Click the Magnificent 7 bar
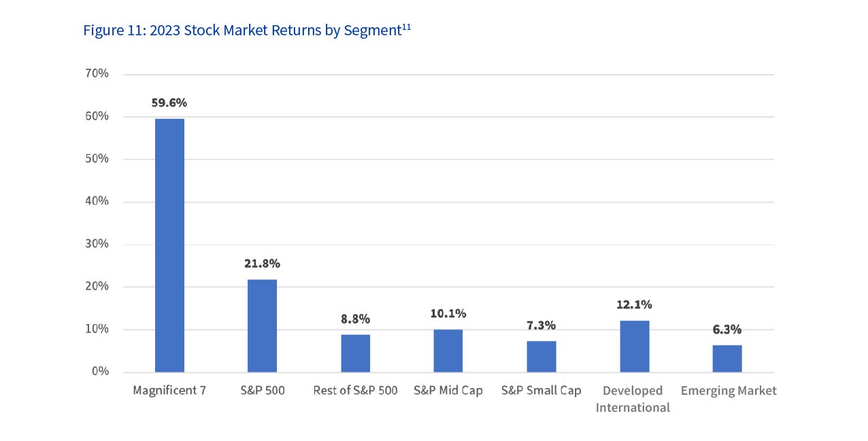This screenshot has height=441, width=868. click(169, 245)
